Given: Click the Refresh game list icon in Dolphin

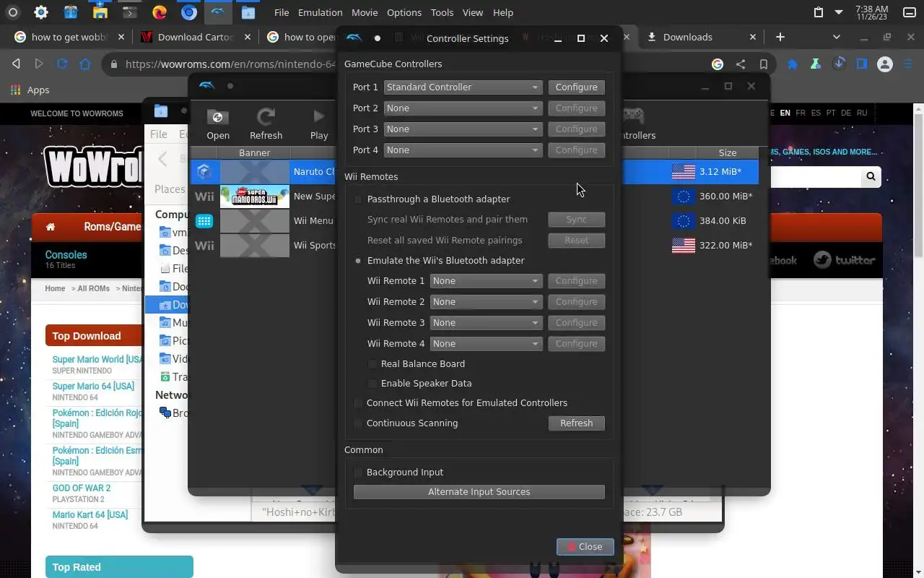Looking at the screenshot, I should 266,117.
